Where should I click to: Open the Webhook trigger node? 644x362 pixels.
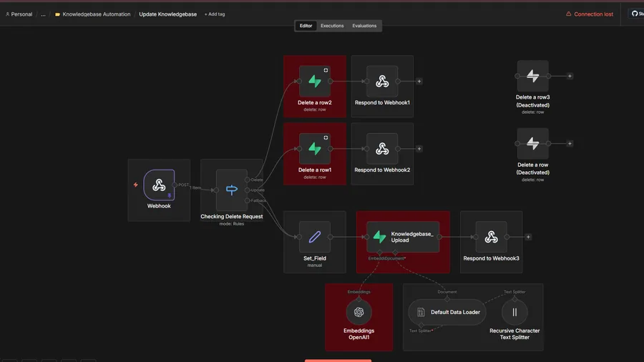(159, 185)
